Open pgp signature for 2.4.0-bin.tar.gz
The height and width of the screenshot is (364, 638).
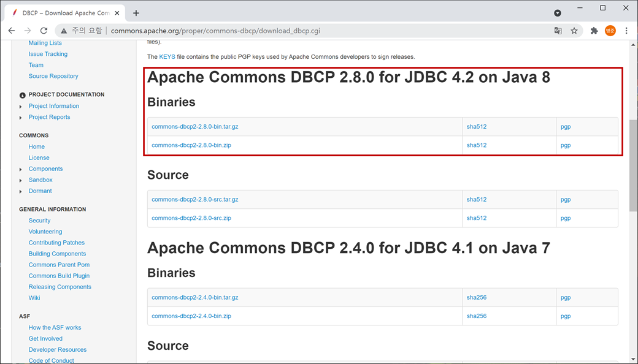pyautogui.click(x=566, y=297)
